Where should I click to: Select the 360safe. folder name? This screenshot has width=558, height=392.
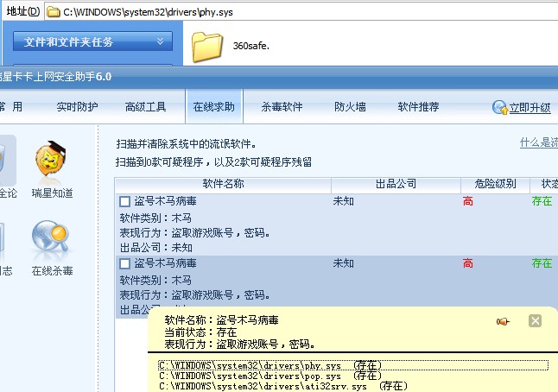pos(250,46)
